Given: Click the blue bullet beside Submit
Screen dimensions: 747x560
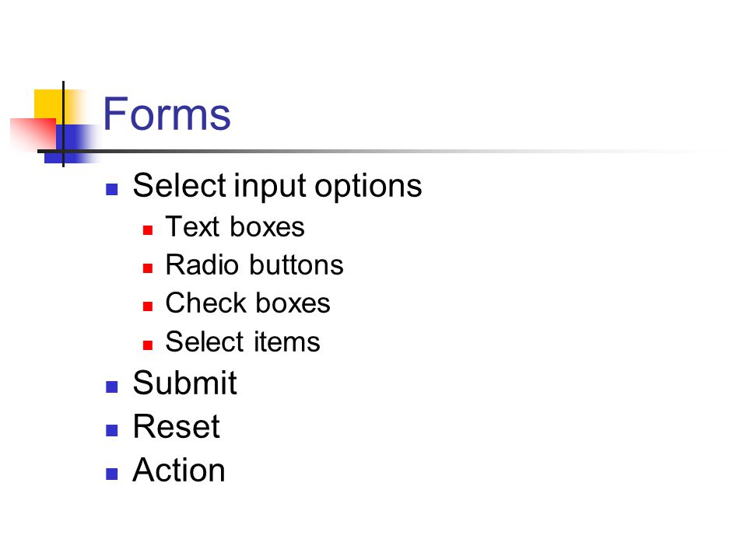Looking at the screenshot, I should click(112, 387).
